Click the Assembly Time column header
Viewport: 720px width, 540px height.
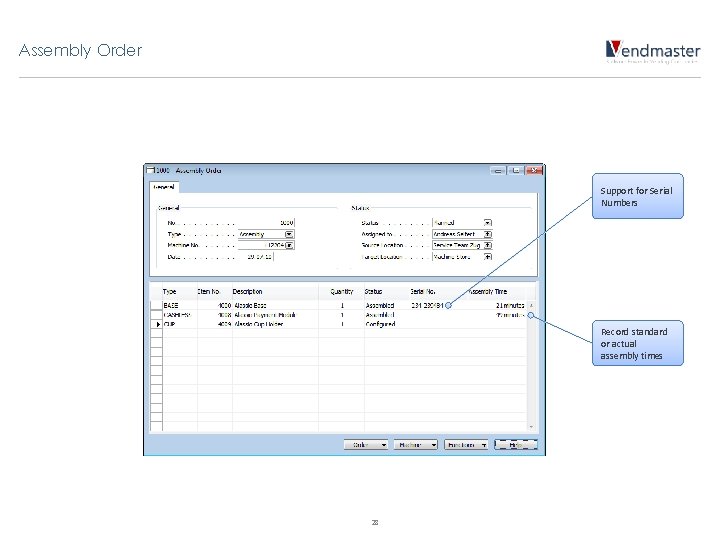coord(496,292)
